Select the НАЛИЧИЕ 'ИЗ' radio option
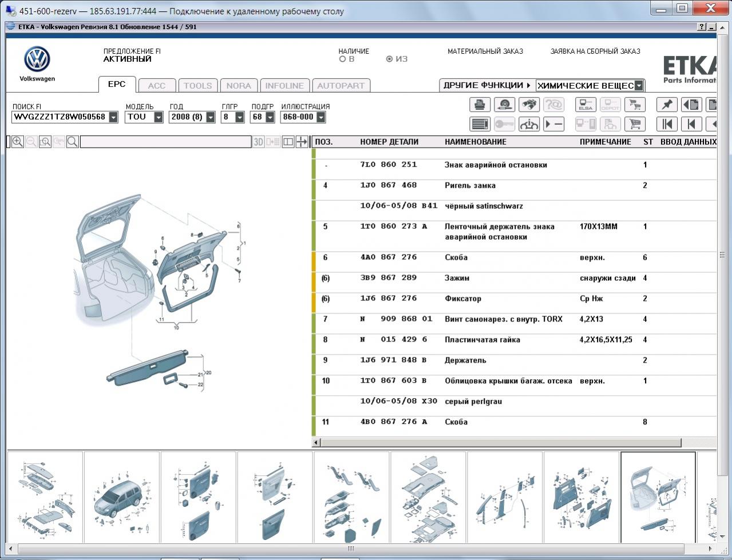The width and height of the screenshot is (732, 560). (x=390, y=59)
